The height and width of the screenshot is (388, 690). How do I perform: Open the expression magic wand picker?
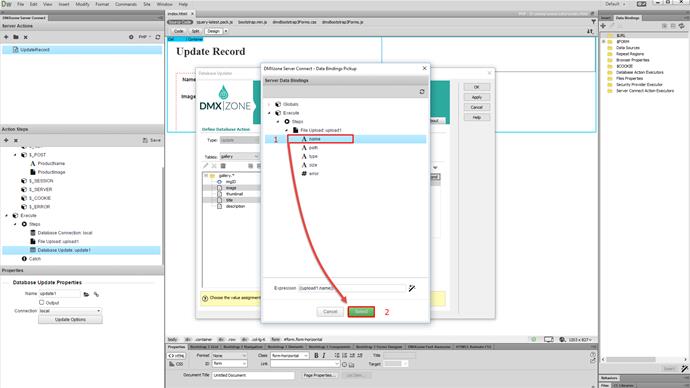pos(412,288)
